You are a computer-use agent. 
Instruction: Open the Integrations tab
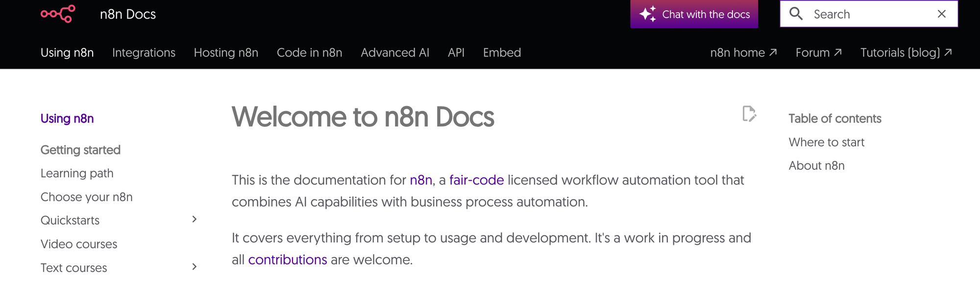(x=144, y=52)
